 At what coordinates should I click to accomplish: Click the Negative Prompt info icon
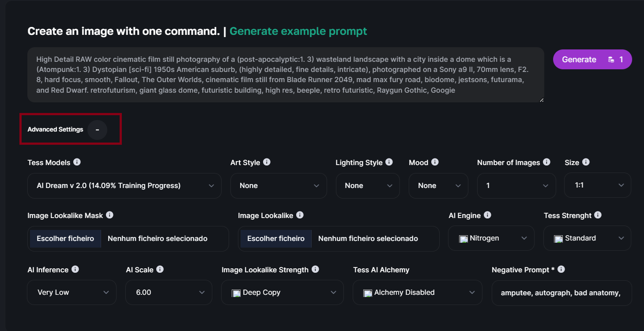[561, 269]
